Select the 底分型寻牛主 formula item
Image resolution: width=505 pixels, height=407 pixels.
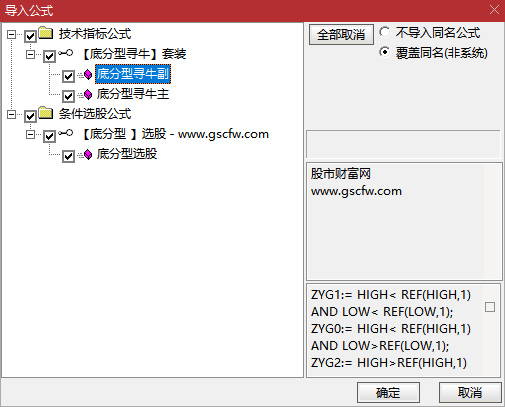pos(133,94)
